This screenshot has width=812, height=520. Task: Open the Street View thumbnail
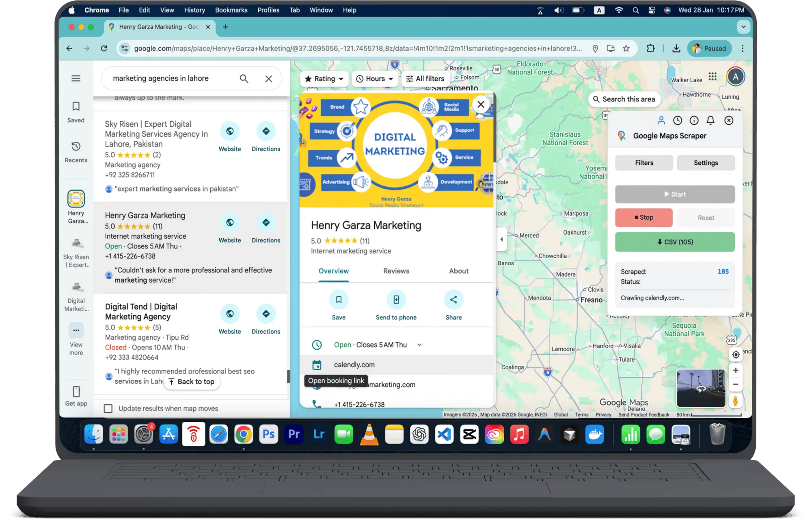[x=701, y=388]
